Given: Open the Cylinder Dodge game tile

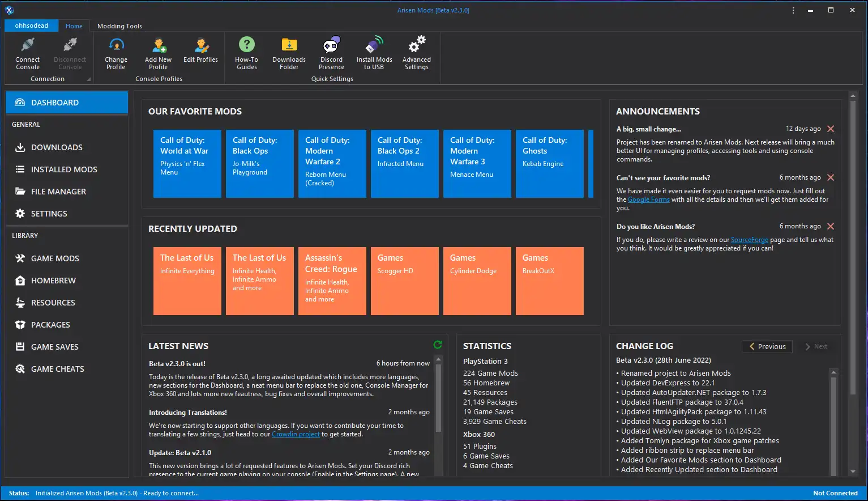Looking at the screenshot, I should 477,281.
